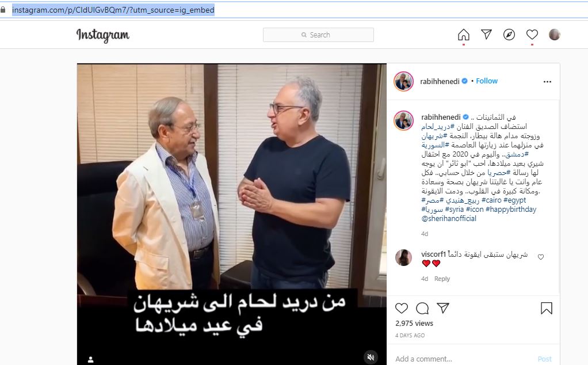Click the comment bubble icon under the post

422,308
